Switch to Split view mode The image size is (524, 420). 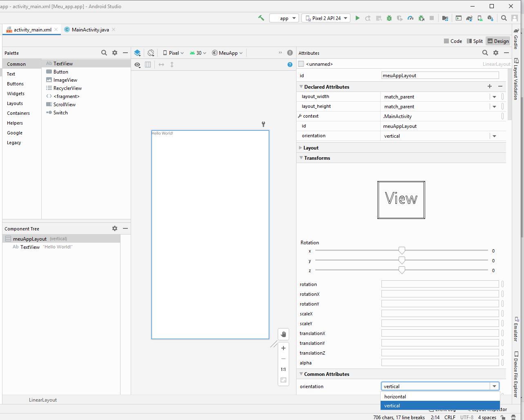pos(475,41)
